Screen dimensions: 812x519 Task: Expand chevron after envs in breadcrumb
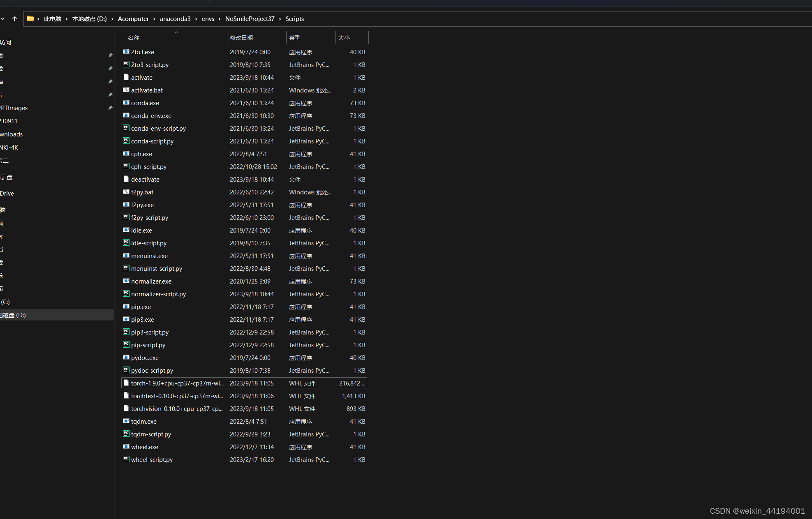(x=220, y=19)
